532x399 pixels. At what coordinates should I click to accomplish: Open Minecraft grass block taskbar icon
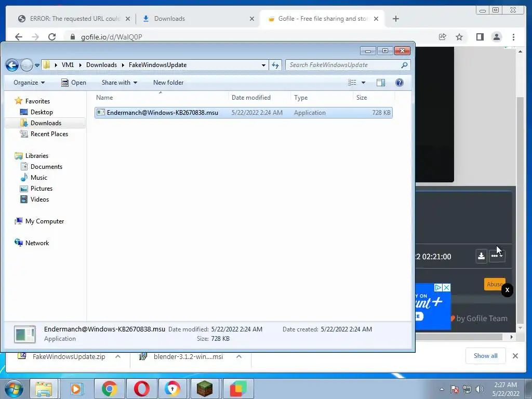[x=205, y=389]
